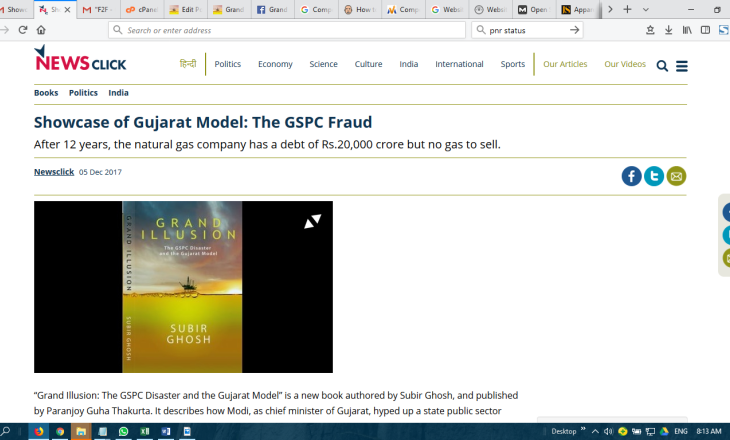Share article on Twitter
Screen dimensions: 730x440
tap(654, 176)
